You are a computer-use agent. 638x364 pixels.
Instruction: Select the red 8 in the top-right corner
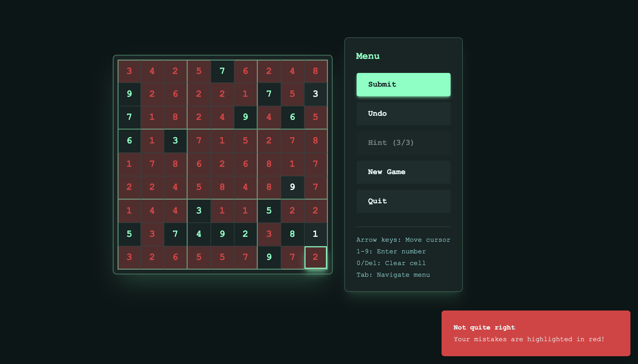click(315, 71)
